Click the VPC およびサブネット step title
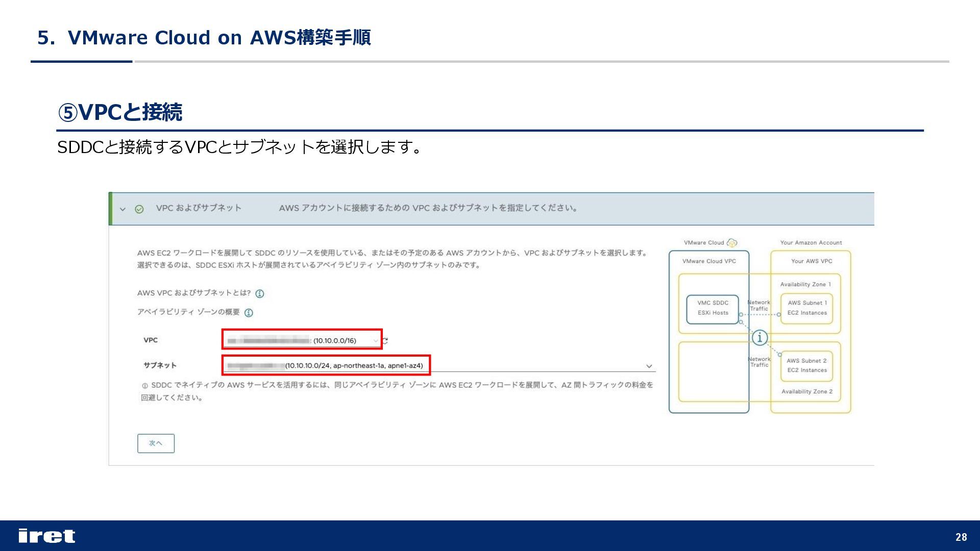 (x=199, y=208)
